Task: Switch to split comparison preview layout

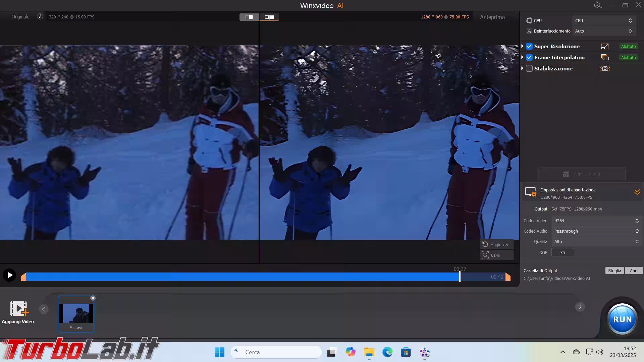Action: [x=269, y=17]
